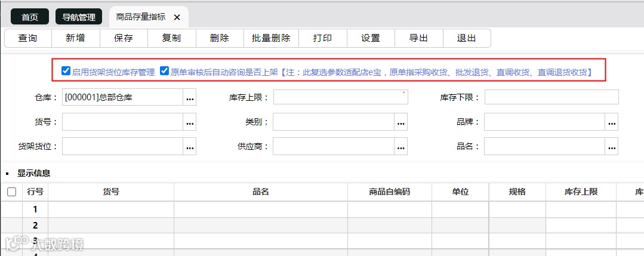Viewport: 644px width, 256px height.
Task: Open the 仓库 lookup ellipsis button
Action: [190, 98]
